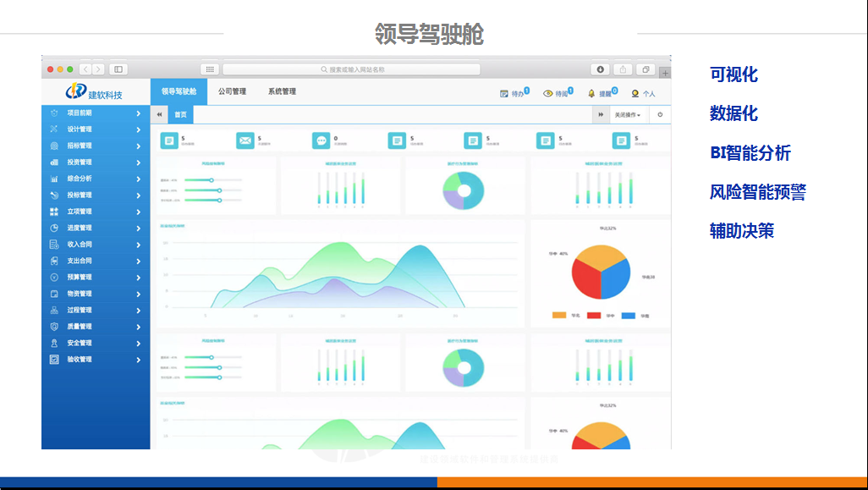The height and width of the screenshot is (490, 868).
Task: Click the 数据化 text on the slide
Action: pos(733,113)
